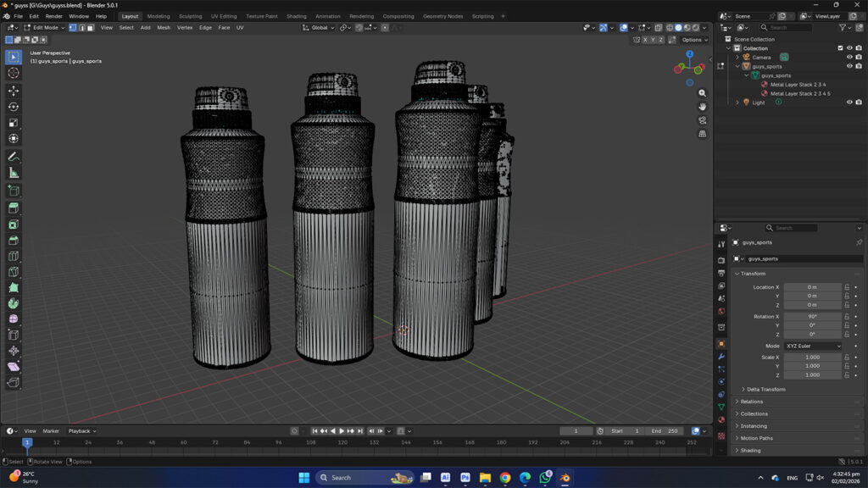Select the Move tool in the toolbar
This screenshot has height=488, width=868.
(14, 91)
